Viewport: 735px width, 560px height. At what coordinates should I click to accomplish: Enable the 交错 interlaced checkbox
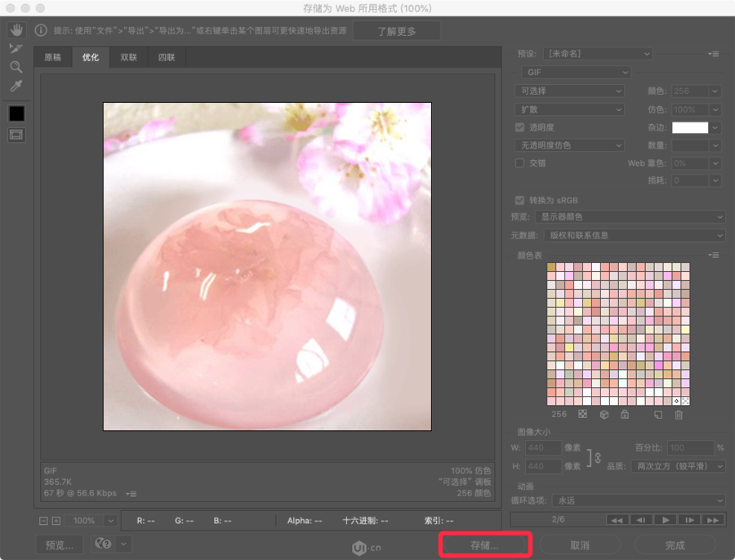coord(520,162)
